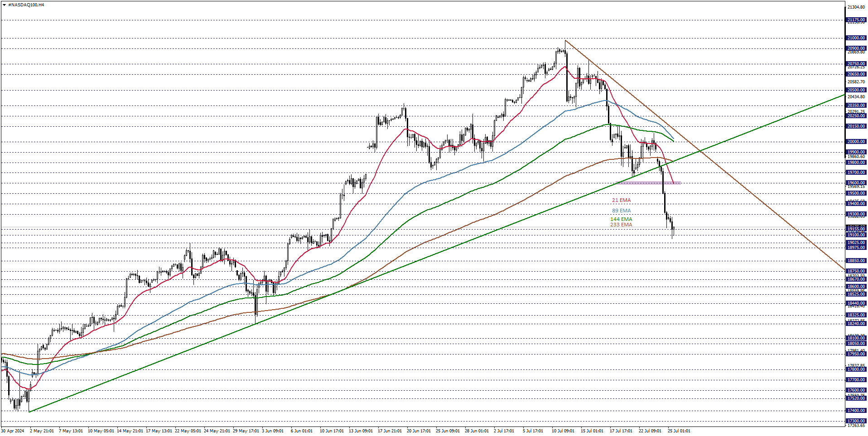Viewport: 868px width, 436px height.
Task: Click the 233 EMA legend label
Action: point(621,225)
